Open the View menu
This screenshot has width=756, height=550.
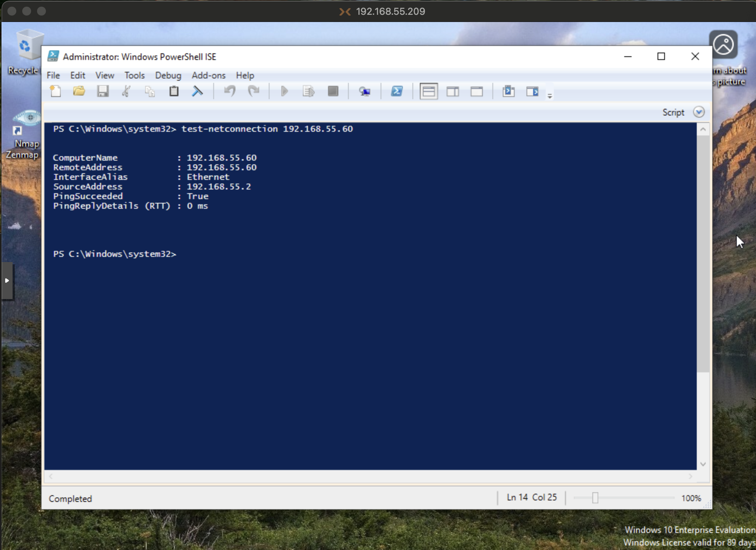pyautogui.click(x=105, y=75)
